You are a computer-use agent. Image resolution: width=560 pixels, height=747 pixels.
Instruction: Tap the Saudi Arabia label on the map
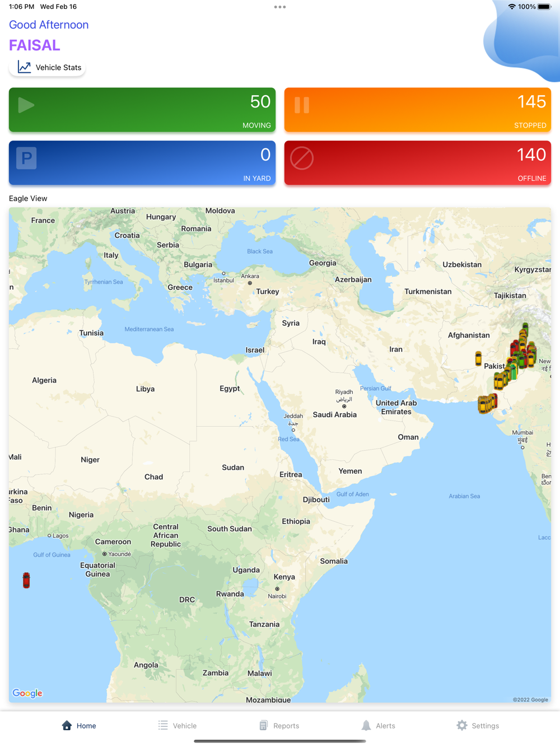tap(334, 415)
